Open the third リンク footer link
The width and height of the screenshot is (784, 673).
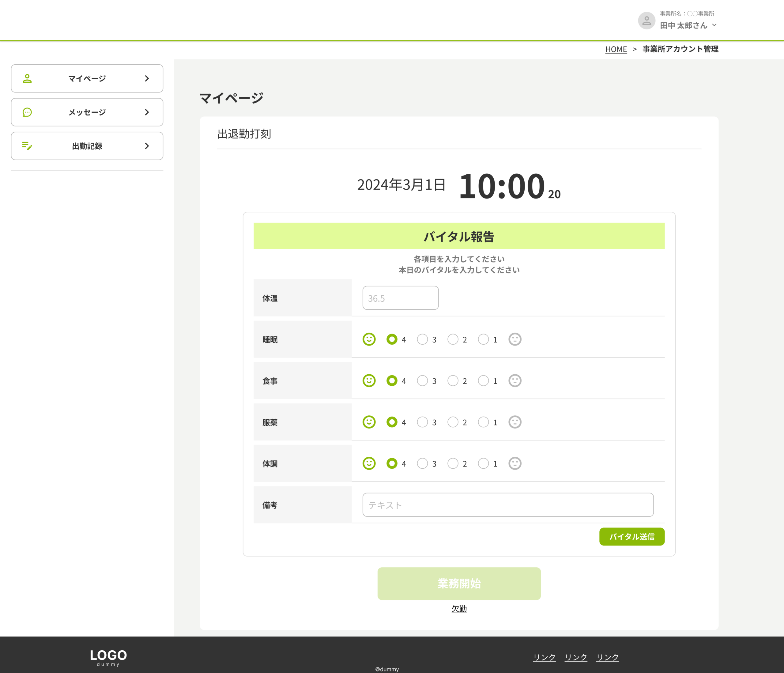(607, 657)
